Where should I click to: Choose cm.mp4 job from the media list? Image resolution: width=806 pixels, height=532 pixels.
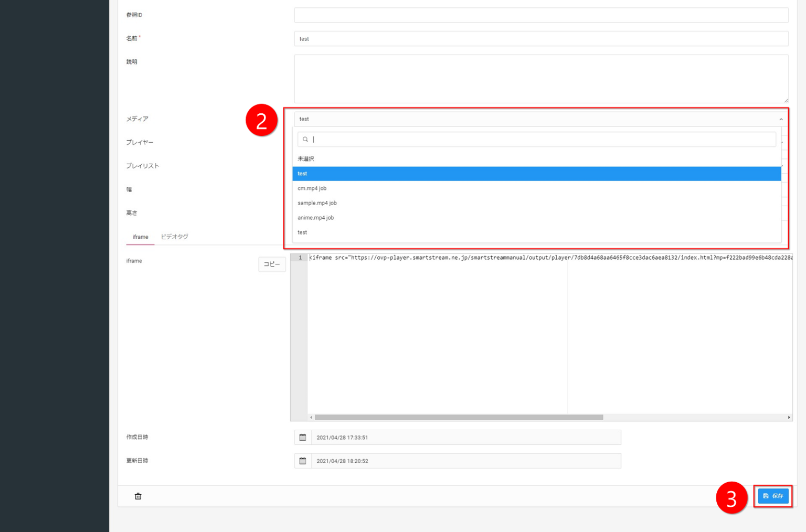tap(312, 188)
